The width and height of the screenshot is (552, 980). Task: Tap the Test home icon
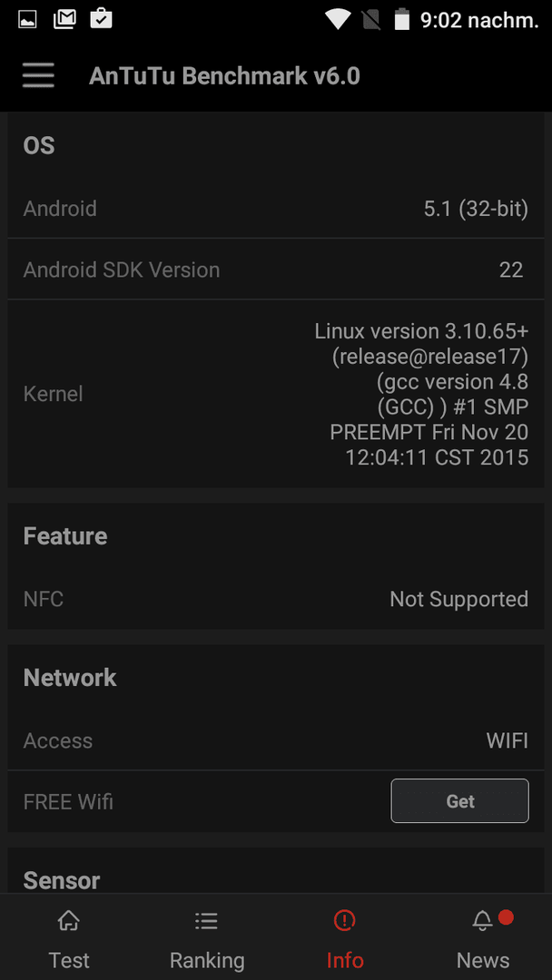pyautogui.click(x=69, y=921)
